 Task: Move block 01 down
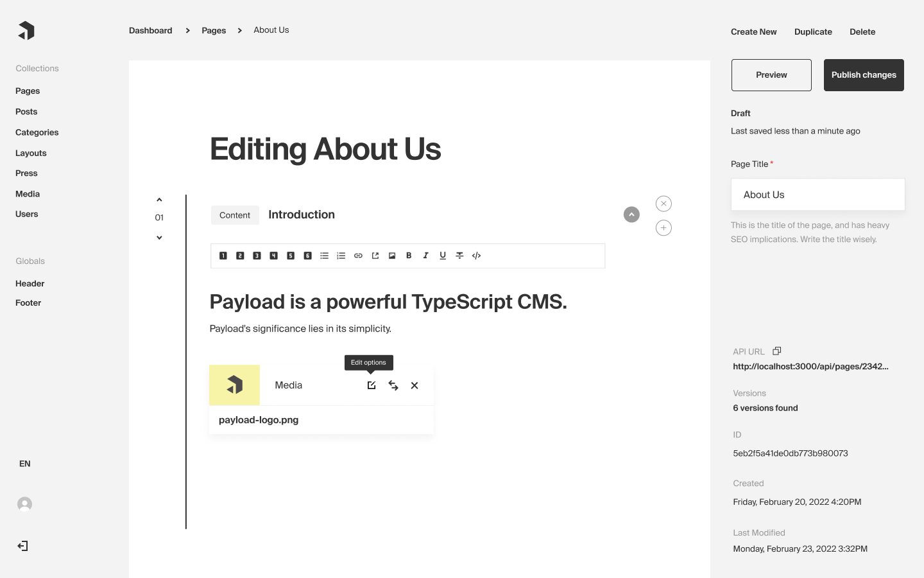pyautogui.click(x=159, y=238)
